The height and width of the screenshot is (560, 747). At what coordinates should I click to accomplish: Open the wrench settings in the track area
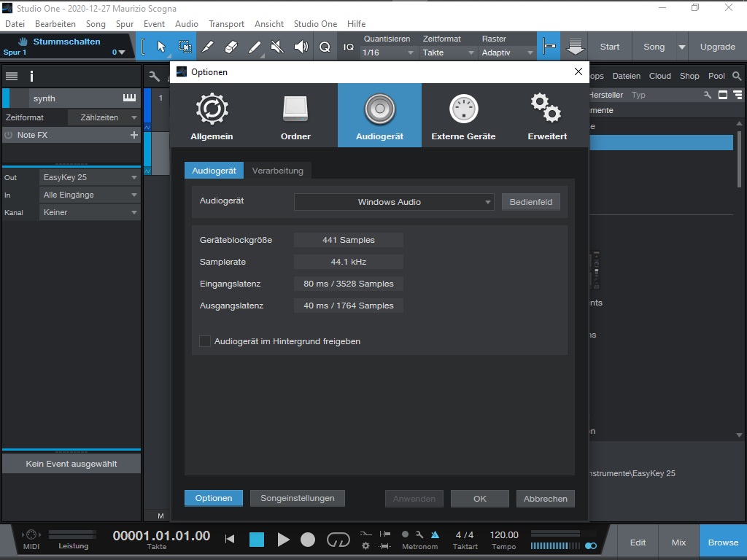click(154, 76)
